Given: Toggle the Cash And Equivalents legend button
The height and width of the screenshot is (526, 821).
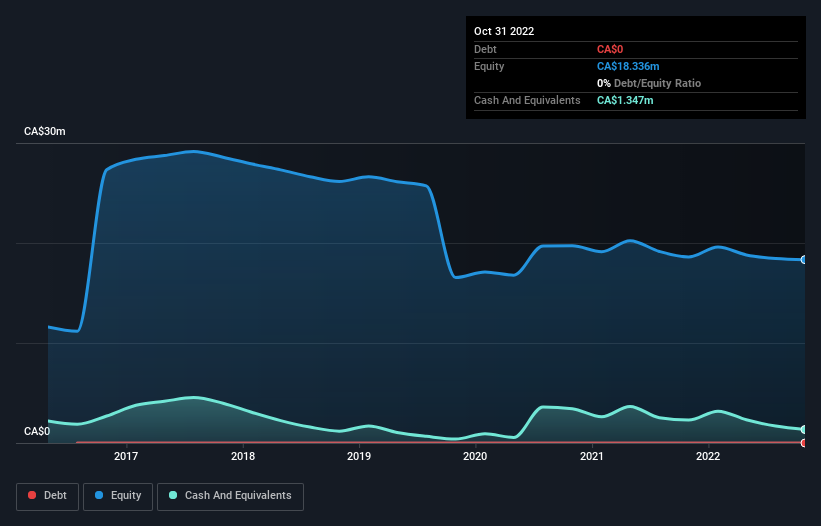Looking at the screenshot, I should coord(230,496).
